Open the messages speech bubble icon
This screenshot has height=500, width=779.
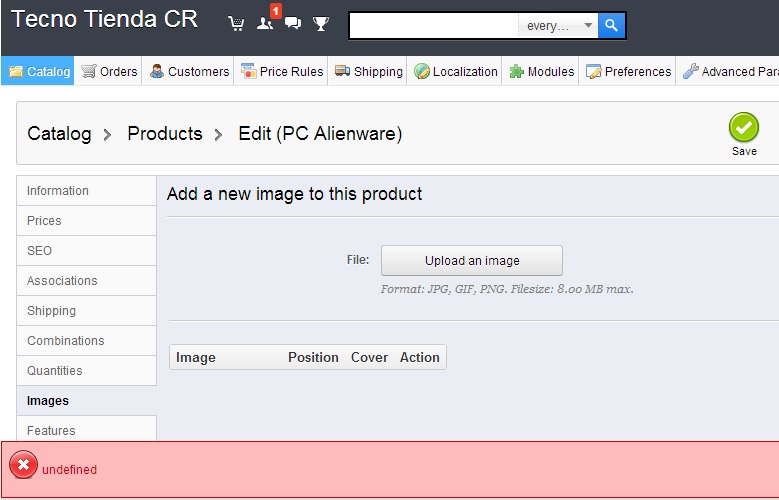pyautogui.click(x=293, y=23)
